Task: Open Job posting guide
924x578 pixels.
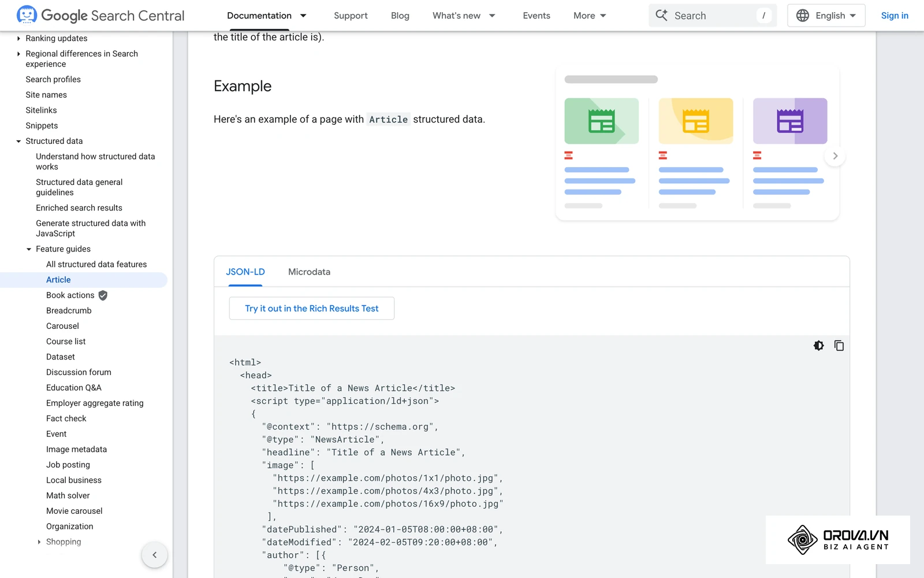Action: pyautogui.click(x=68, y=465)
